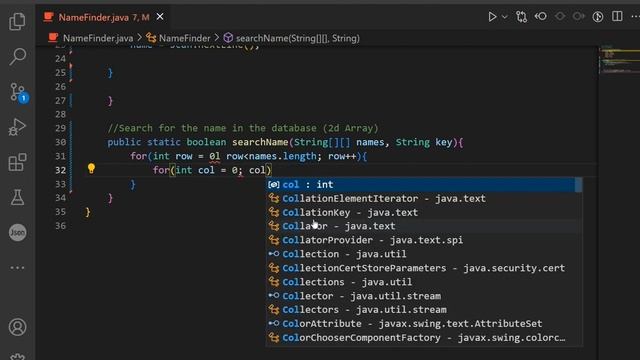Choose Collectors - java.util.stream suggestion
640x360 pixels.
(424, 310)
